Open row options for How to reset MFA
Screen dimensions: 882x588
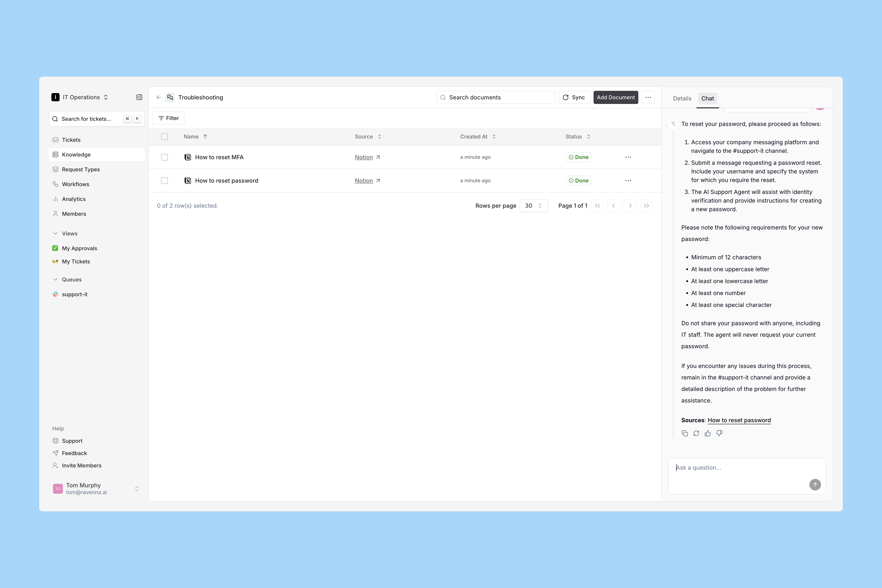tap(628, 157)
